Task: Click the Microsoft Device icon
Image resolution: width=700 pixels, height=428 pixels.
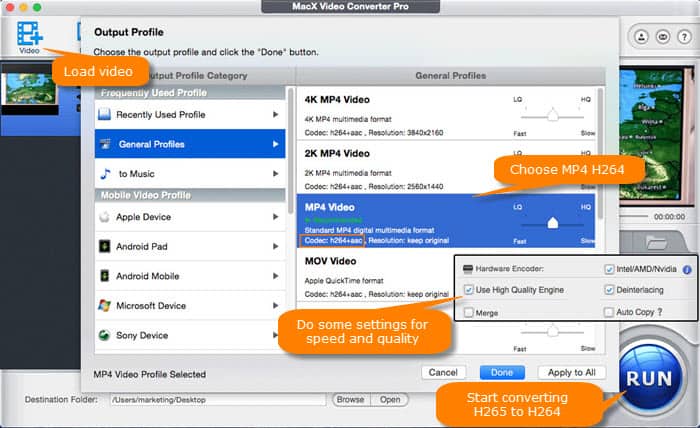Action: [104, 305]
